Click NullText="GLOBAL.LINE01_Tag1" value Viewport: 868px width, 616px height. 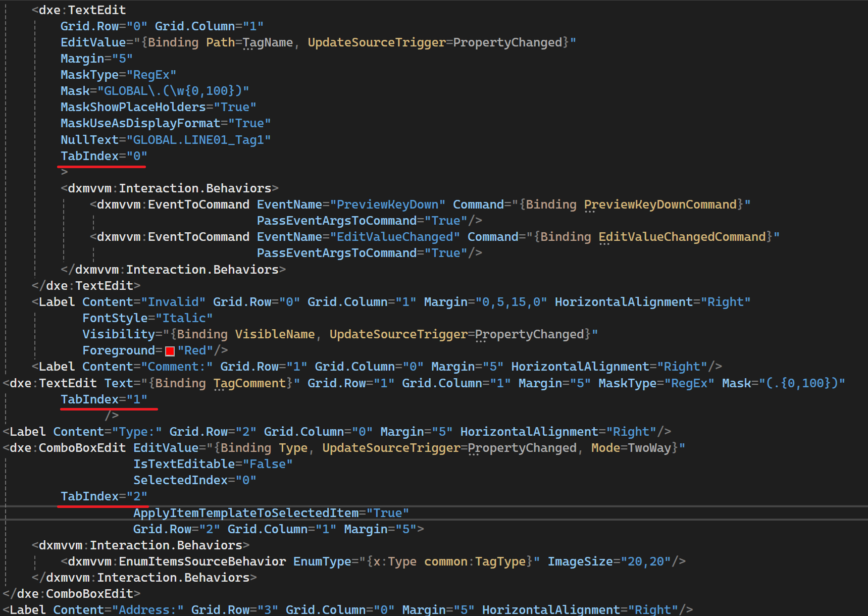pyautogui.click(x=199, y=140)
